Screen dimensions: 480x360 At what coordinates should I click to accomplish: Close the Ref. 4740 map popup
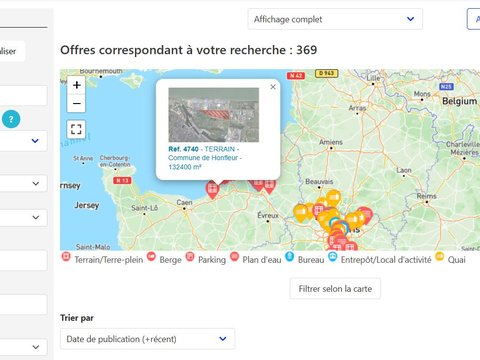click(x=273, y=87)
